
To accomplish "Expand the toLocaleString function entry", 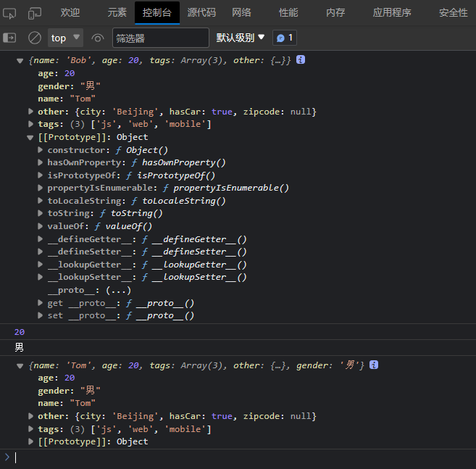I will [x=40, y=201].
